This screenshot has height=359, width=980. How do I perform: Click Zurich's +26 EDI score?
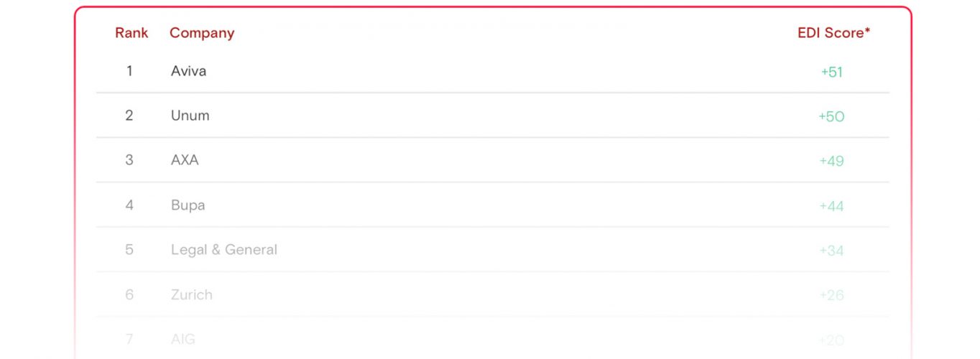click(x=831, y=296)
